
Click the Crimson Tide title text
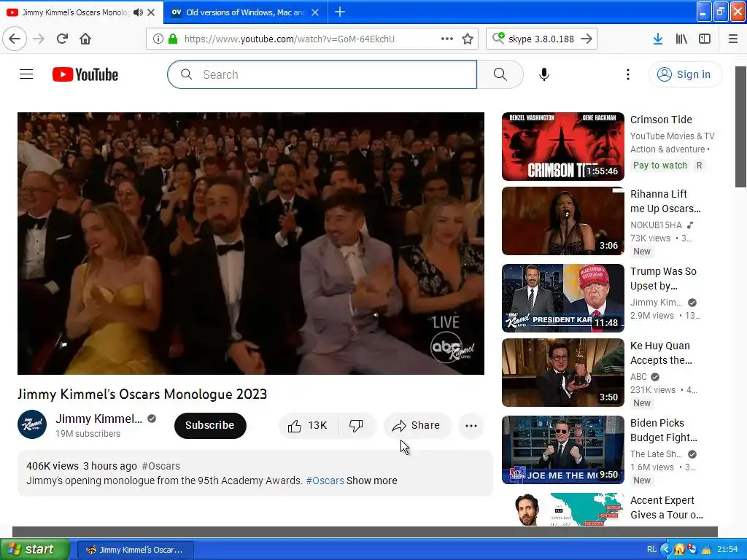661,120
